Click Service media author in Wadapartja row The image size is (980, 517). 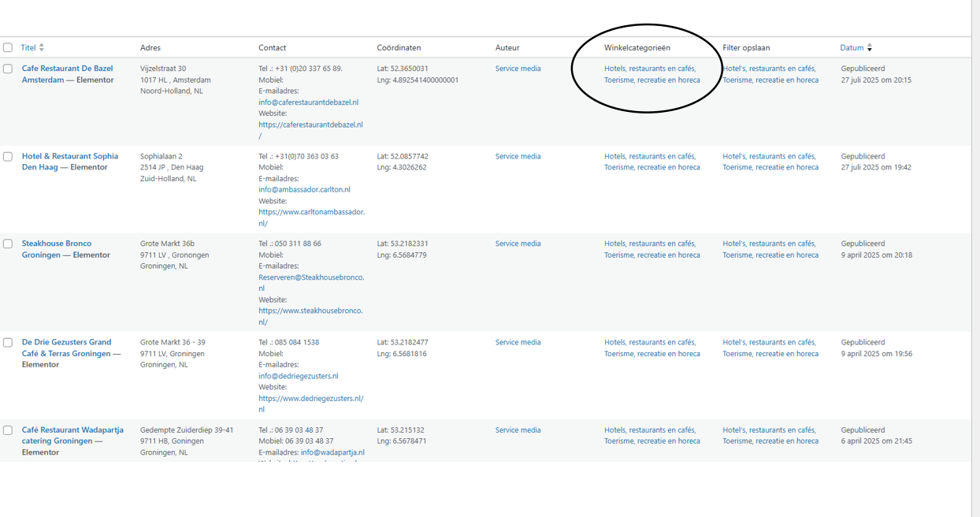point(518,430)
